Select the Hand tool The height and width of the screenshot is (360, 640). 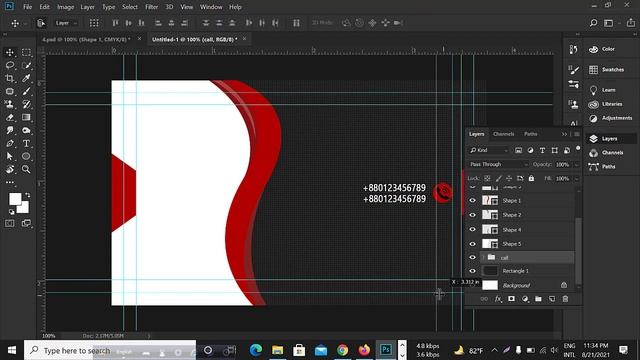tap(10, 169)
